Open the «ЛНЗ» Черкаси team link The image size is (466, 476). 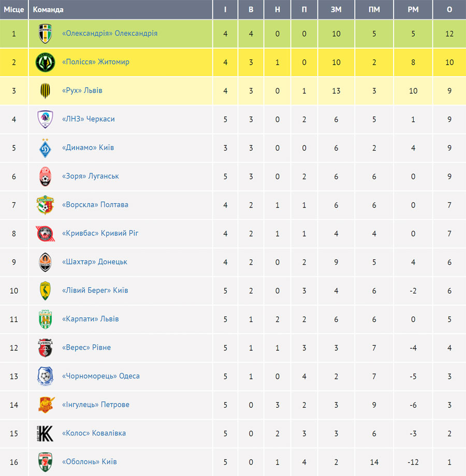[x=89, y=119]
